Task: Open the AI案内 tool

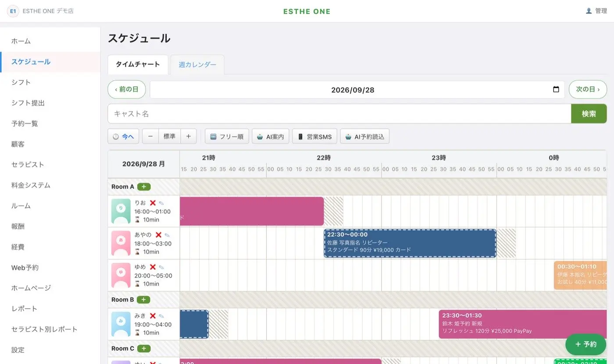Action: point(271,136)
